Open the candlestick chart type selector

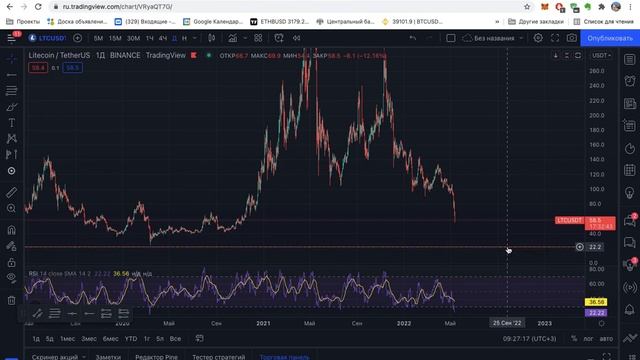pyautogui.click(x=211, y=38)
